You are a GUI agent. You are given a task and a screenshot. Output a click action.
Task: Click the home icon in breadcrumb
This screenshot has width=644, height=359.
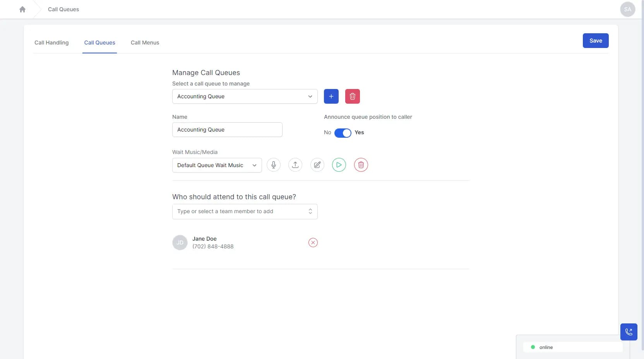tap(22, 9)
